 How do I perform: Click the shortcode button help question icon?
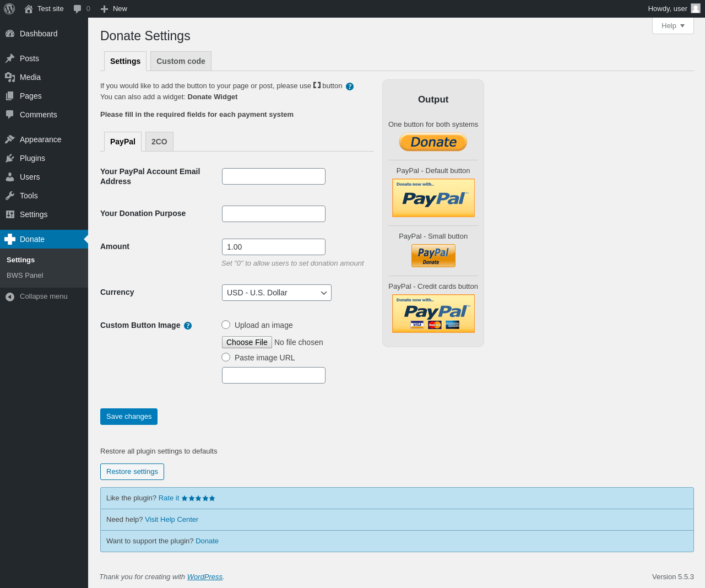[x=350, y=87]
